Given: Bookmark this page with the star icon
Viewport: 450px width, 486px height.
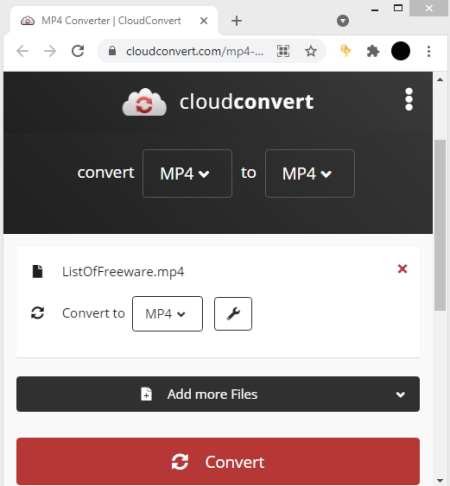Looking at the screenshot, I should (x=311, y=51).
